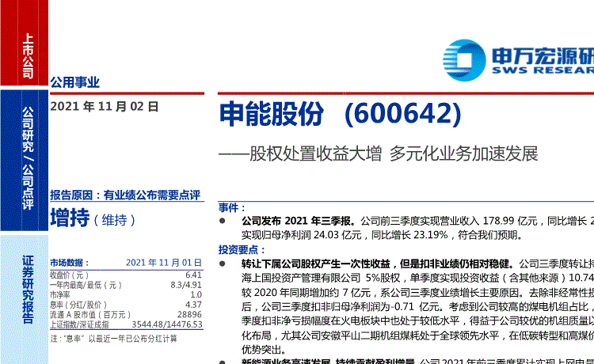Click 一年内最高/最低（元） row label

click(x=86, y=285)
